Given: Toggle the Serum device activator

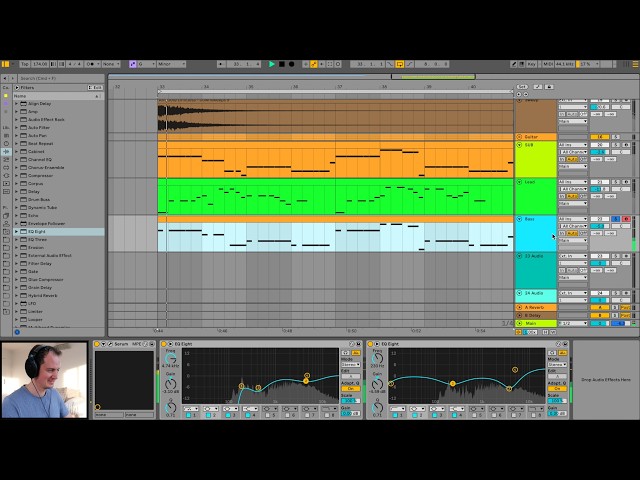Looking at the screenshot, I should 97,344.
